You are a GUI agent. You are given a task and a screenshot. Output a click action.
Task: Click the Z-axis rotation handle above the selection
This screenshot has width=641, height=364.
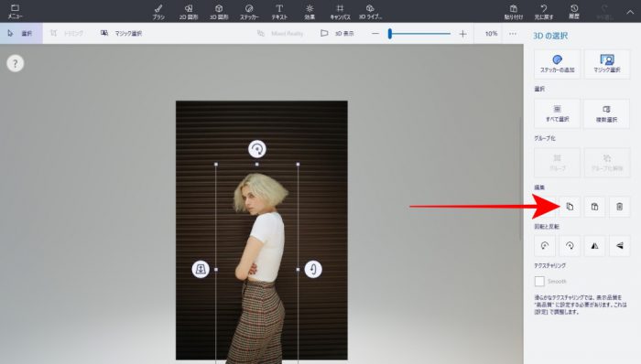tap(257, 149)
